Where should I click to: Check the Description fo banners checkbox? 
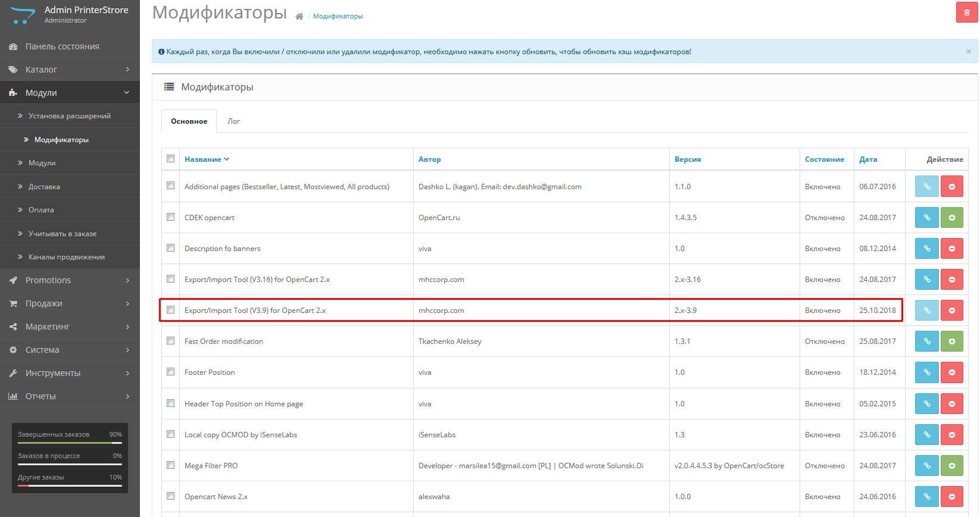(x=171, y=247)
